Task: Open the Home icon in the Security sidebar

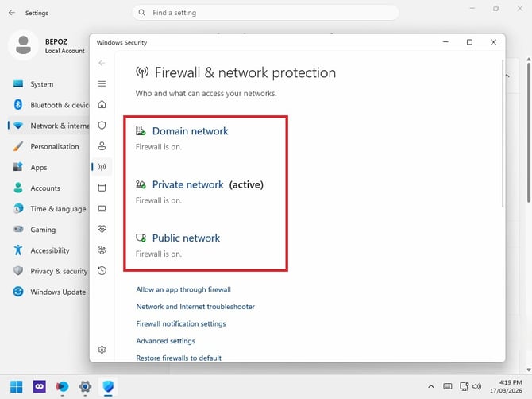Action: pyautogui.click(x=102, y=104)
